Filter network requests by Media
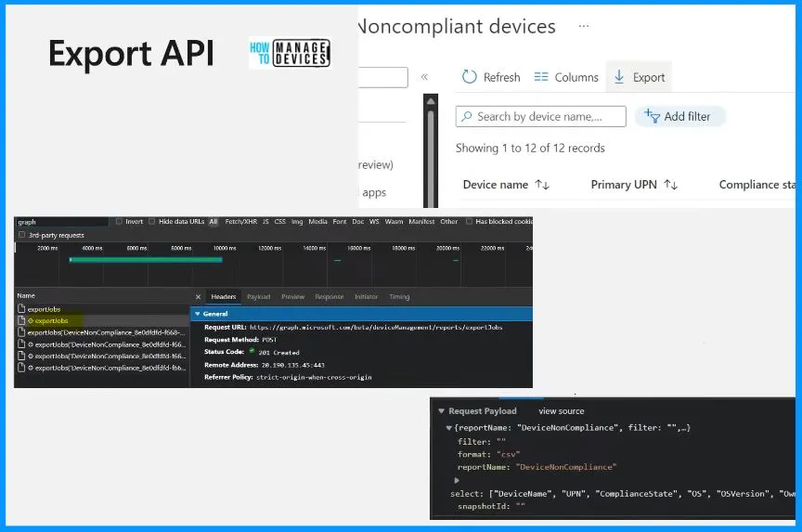802x532 pixels. point(317,222)
